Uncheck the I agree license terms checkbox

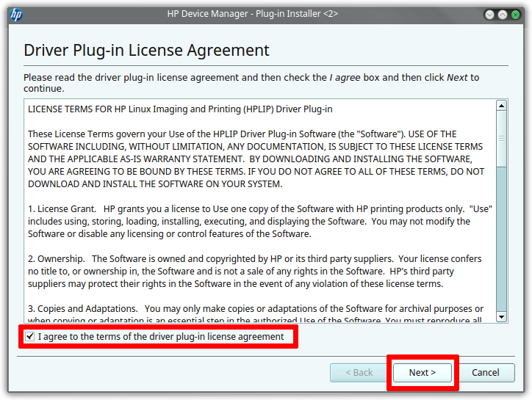pyautogui.click(x=30, y=336)
